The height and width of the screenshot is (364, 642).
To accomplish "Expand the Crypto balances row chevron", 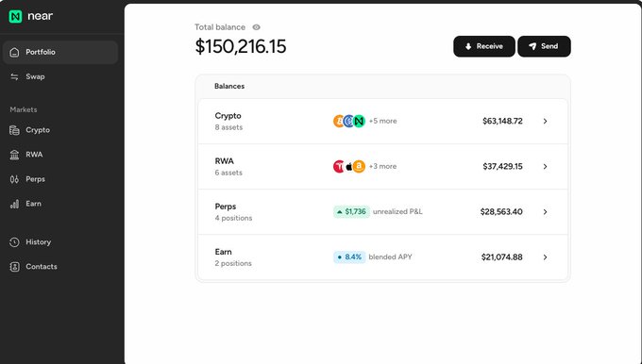I will [x=545, y=121].
